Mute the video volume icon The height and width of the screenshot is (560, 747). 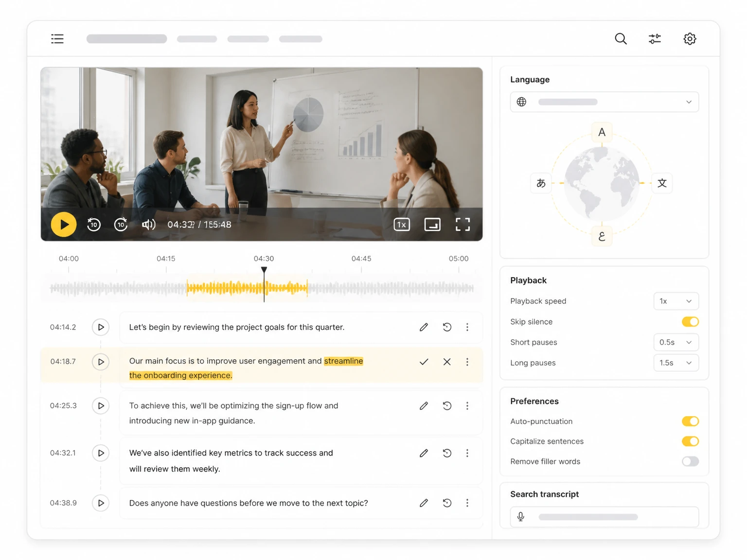[x=148, y=225]
